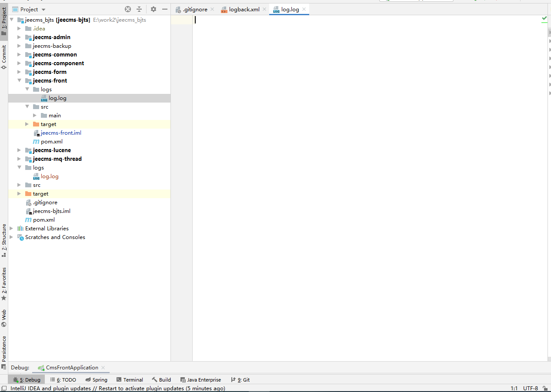Open the 9: Git tool window
Screen dimensions: 551x392
[x=240, y=380]
